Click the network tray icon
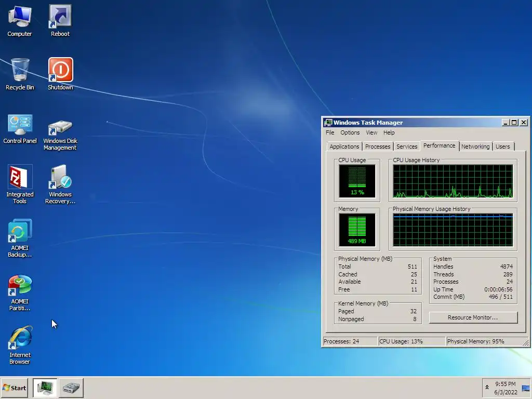The image size is (532, 399). point(526,388)
